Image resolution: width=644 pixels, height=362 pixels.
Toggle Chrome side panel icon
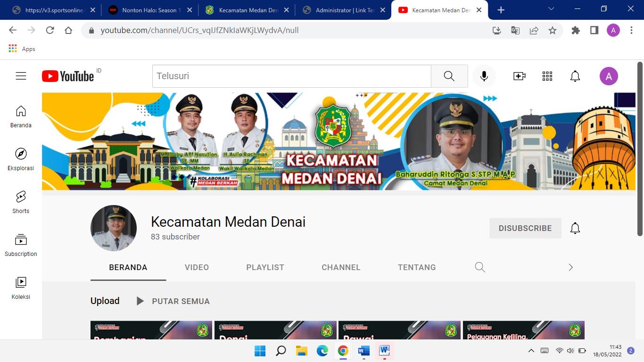[594, 30]
